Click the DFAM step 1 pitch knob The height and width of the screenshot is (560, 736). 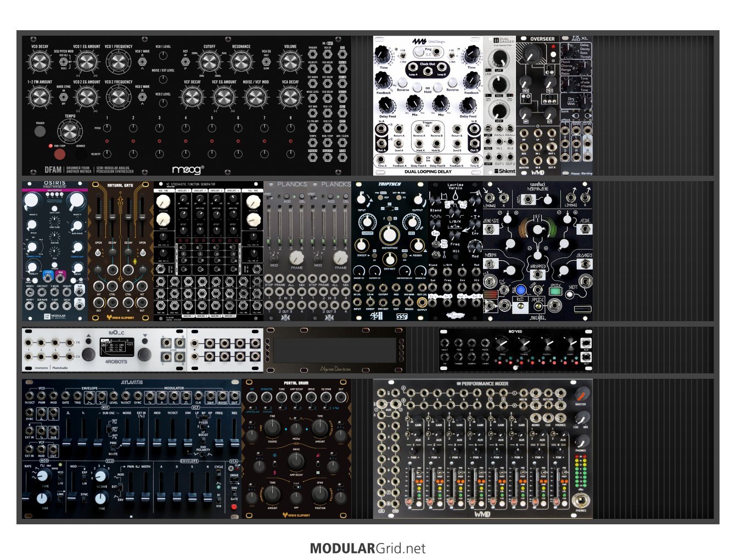107,128
